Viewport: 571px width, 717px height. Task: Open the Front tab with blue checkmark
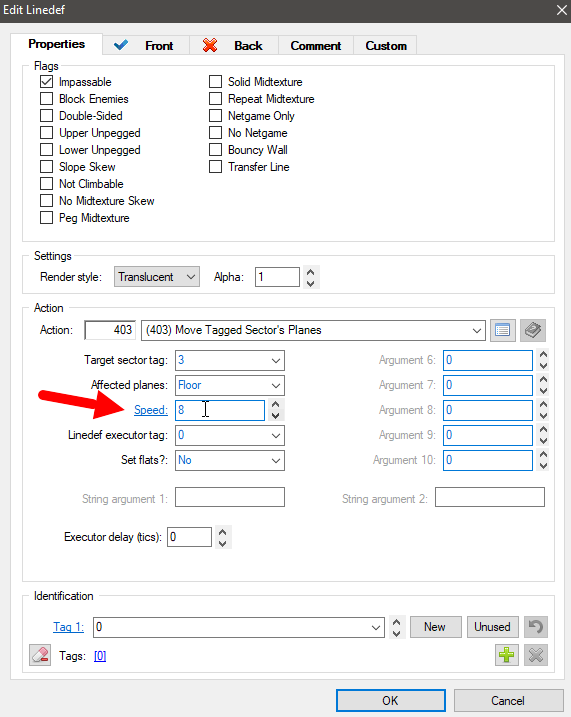pos(145,46)
